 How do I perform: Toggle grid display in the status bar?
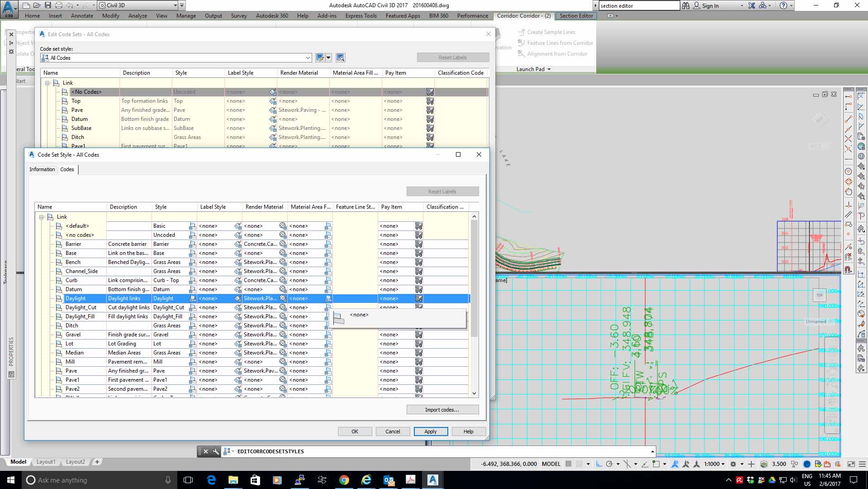coord(569,464)
